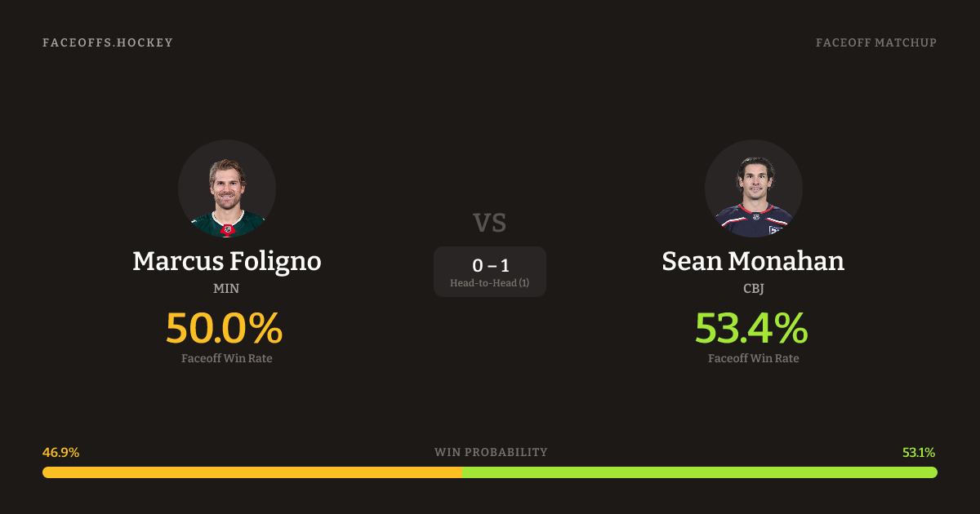Select the Marcus Foligno name heading
Screen dimensions: 980x514
(x=227, y=261)
